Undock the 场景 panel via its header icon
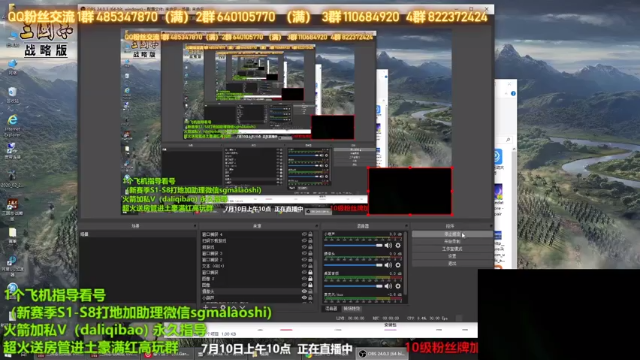 [x=195, y=226]
